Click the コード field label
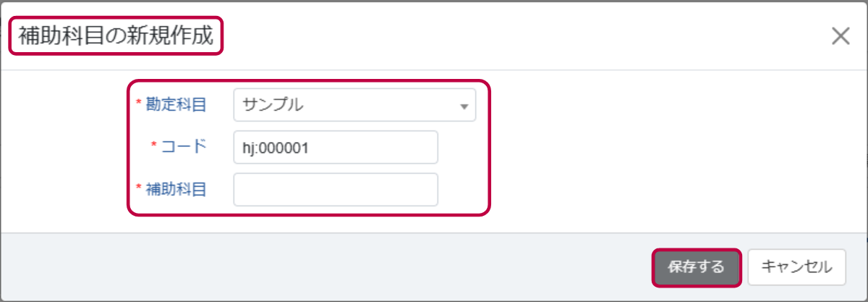Viewport: 868px width, 302px height. pos(184,146)
